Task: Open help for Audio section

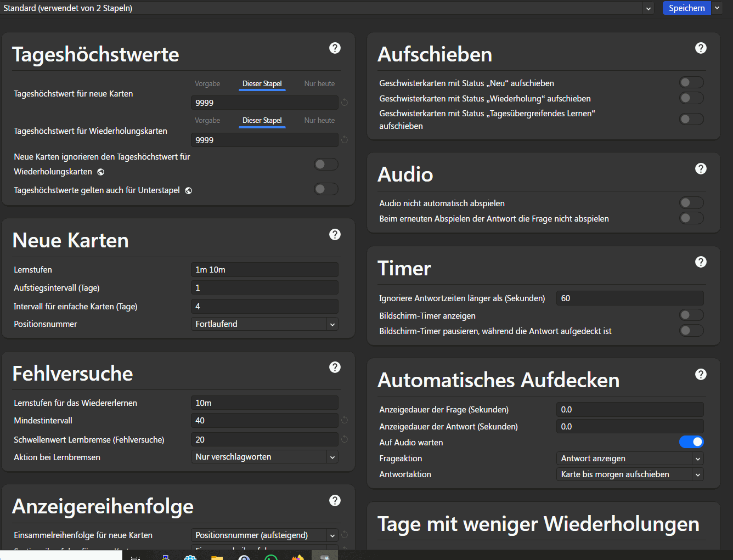Action: 701,169
